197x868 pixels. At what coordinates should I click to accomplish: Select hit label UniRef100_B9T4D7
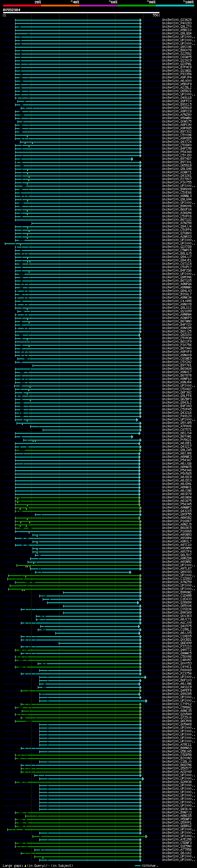(177, 159)
